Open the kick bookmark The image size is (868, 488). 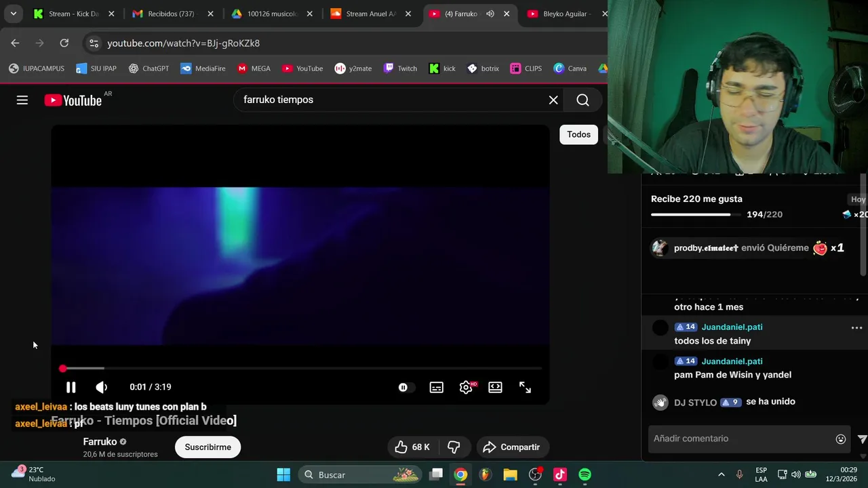(442, 68)
